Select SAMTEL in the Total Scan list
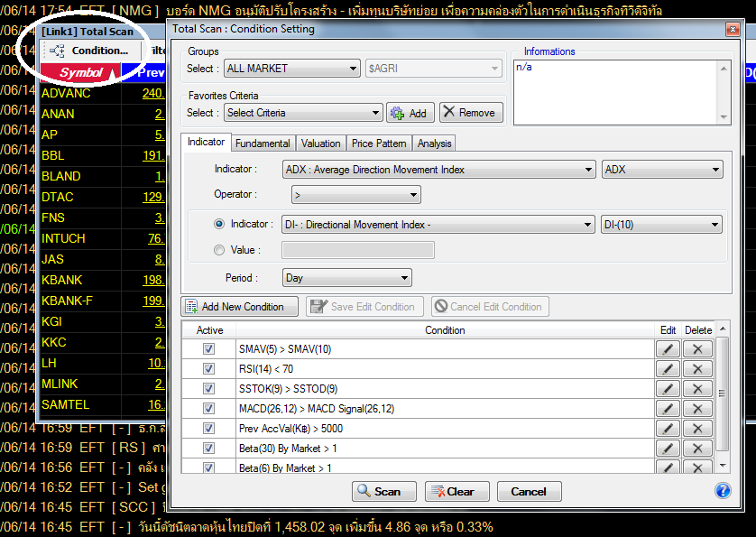Viewport: 756px width, 537px height. click(66, 404)
